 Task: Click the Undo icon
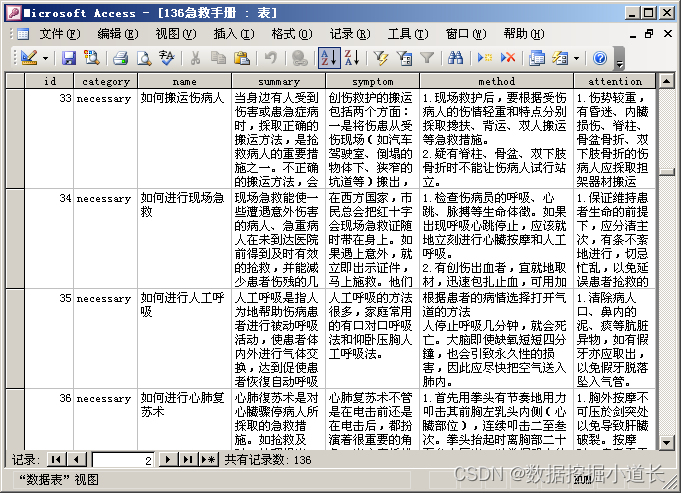[x=271, y=58]
